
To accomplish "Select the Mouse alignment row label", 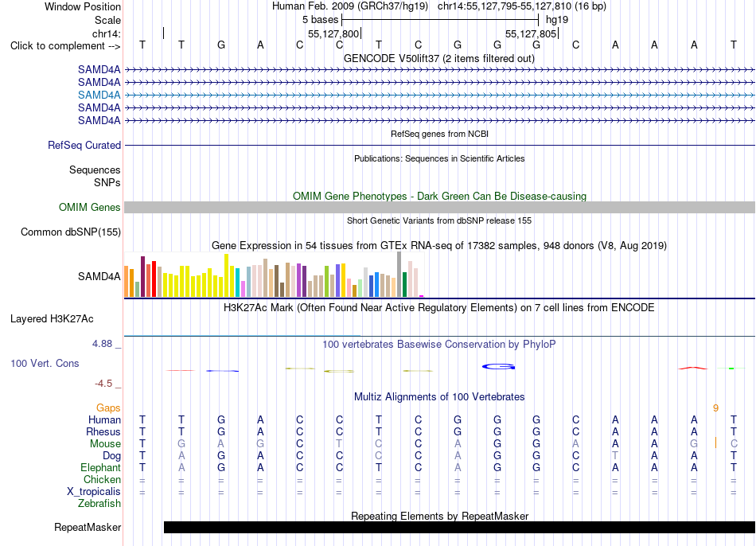I will (x=105, y=444).
